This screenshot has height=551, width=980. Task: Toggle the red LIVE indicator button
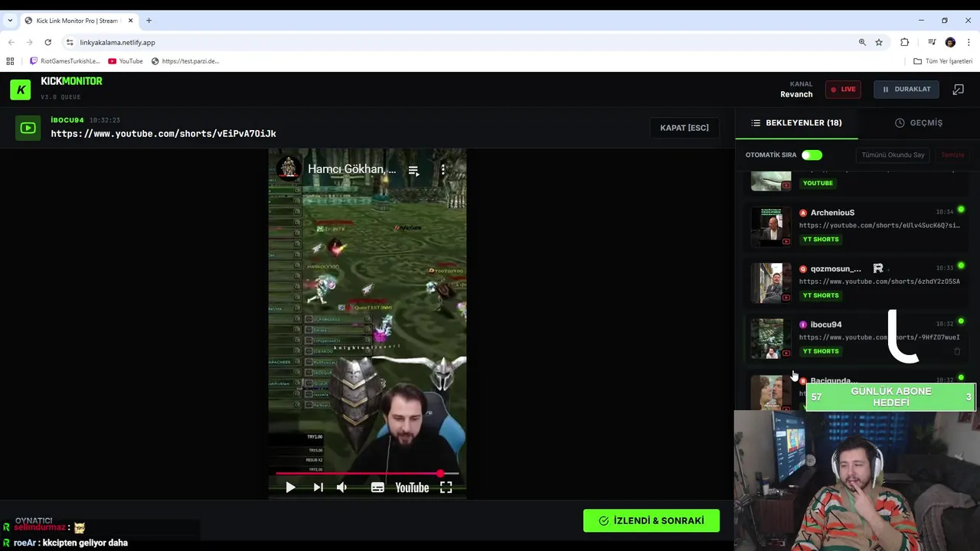843,90
